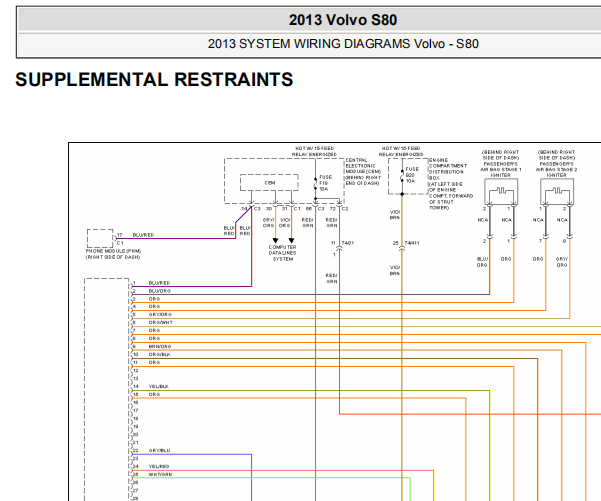Click pin number 28 on the module connector
This screenshot has width=601, height=501.
(135, 498)
